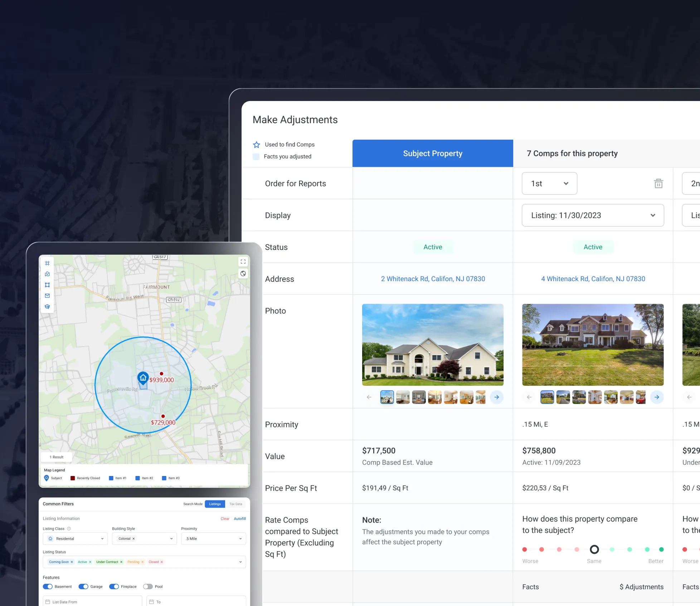Click the trash icon for the first comp
Screen dimensions: 700x606
tap(658, 183)
